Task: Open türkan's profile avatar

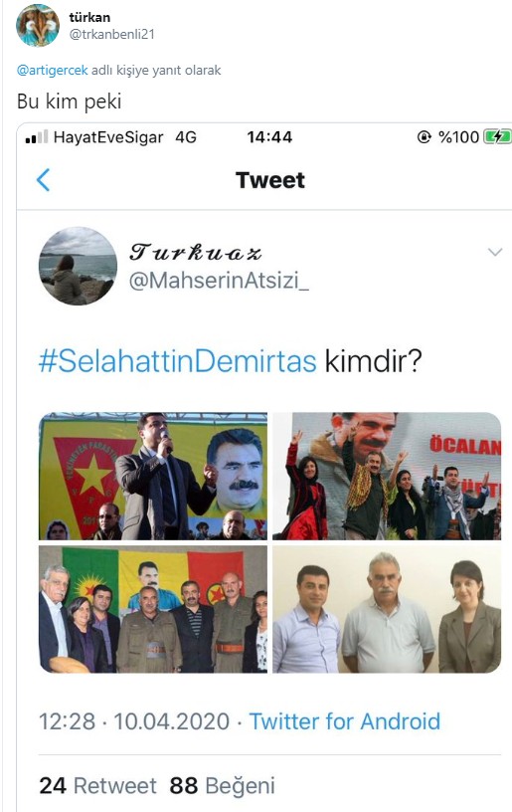Action: coord(38,26)
